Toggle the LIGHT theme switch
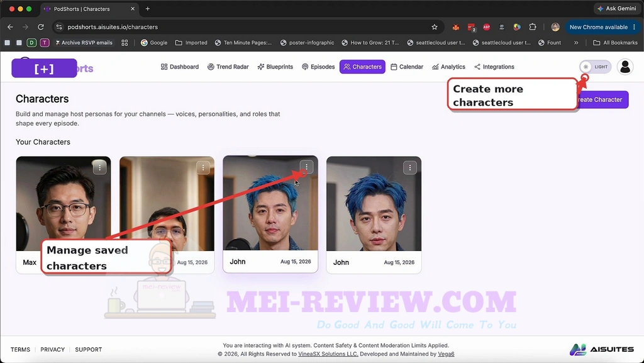The image size is (644, 363). point(595,67)
